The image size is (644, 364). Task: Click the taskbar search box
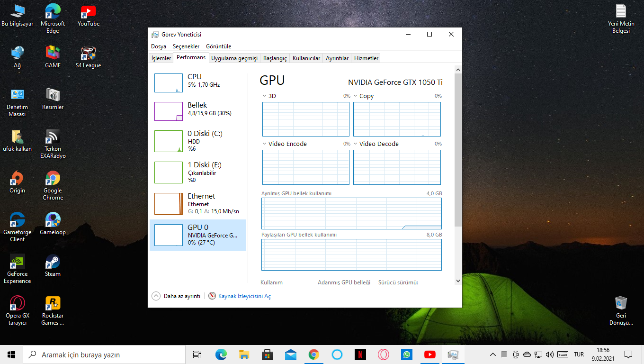click(x=104, y=355)
